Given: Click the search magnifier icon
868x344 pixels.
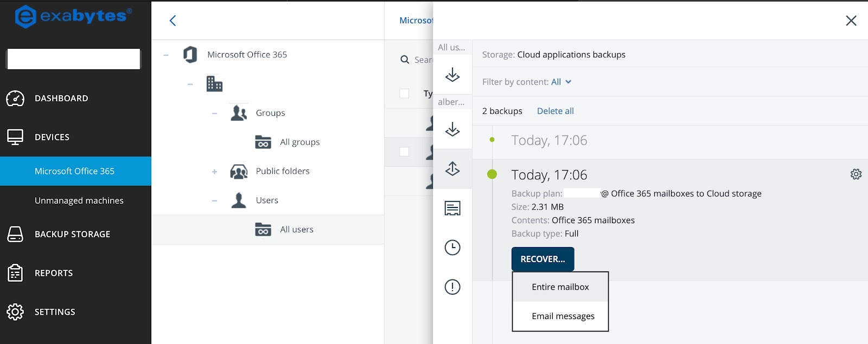Looking at the screenshot, I should [405, 60].
